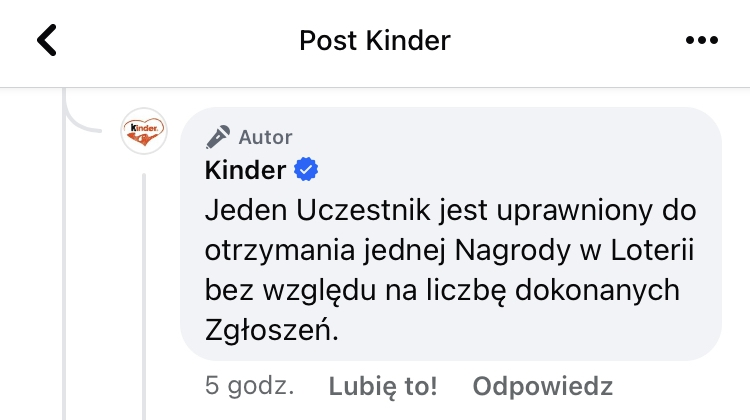Open the three-dot more options menu
The width and height of the screenshot is (750, 420).
pos(702,41)
